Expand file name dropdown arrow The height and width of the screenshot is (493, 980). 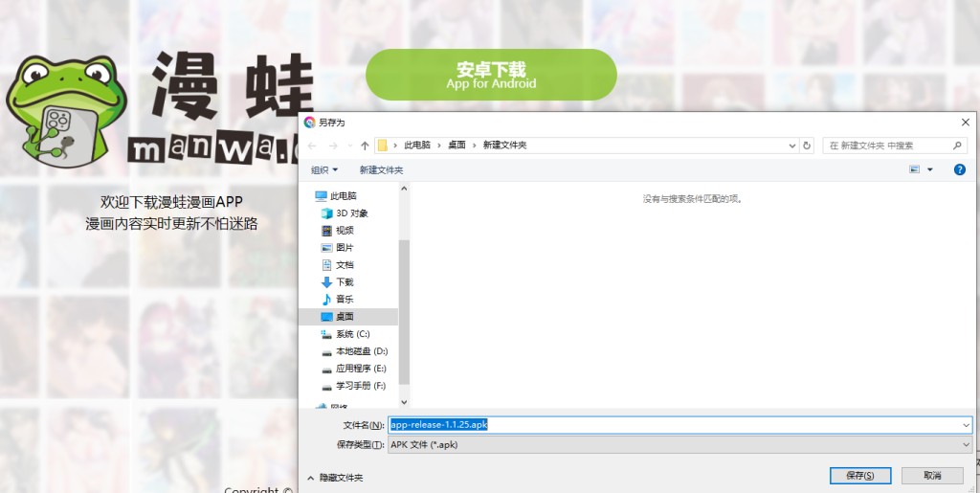[x=967, y=426]
